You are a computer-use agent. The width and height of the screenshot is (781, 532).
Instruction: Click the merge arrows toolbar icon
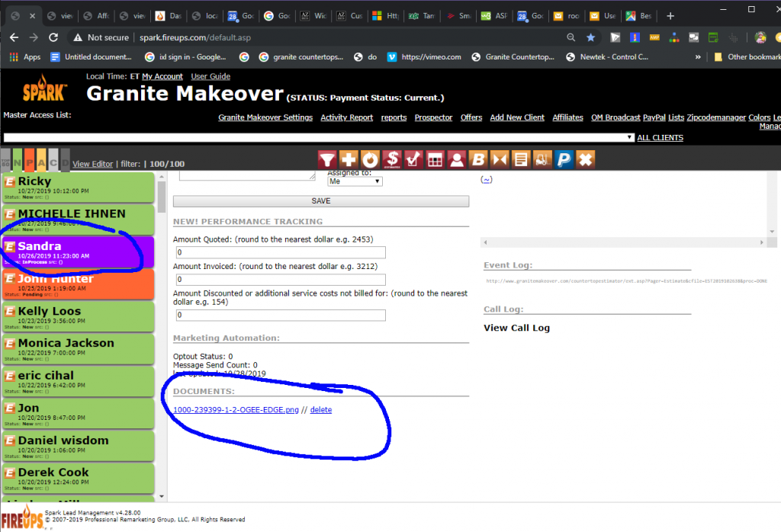[x=500, y=160]
